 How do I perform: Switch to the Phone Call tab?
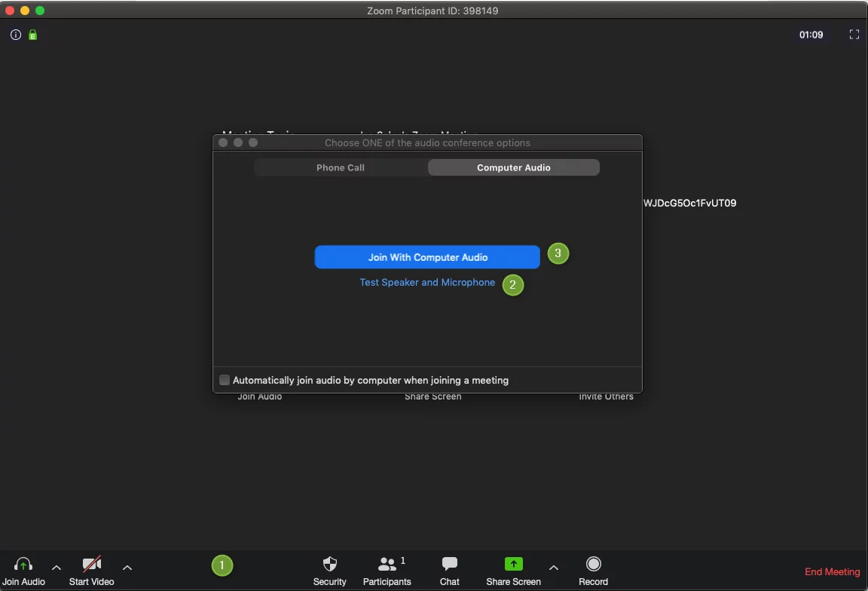pos(341,167)
